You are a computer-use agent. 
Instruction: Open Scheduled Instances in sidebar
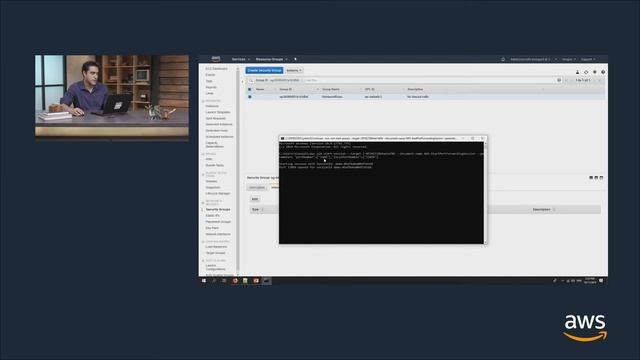pyautogui.click(x=220, y=137)
